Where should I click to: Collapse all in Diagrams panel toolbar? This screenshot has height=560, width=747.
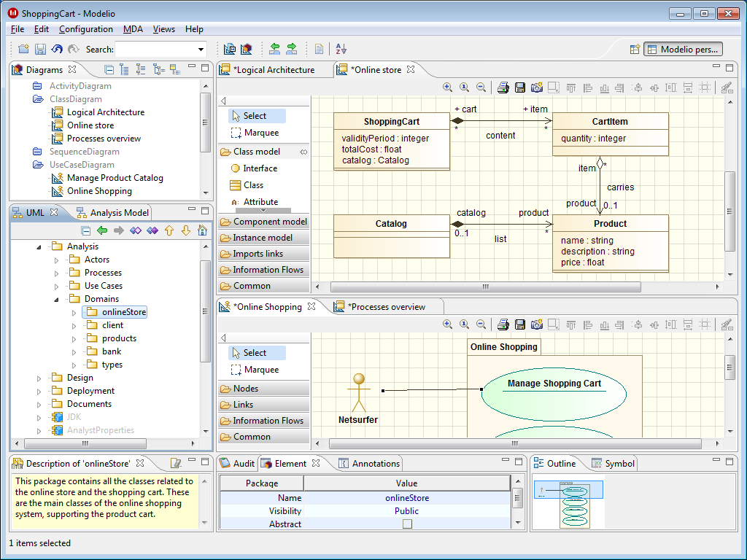pos(109,70)
